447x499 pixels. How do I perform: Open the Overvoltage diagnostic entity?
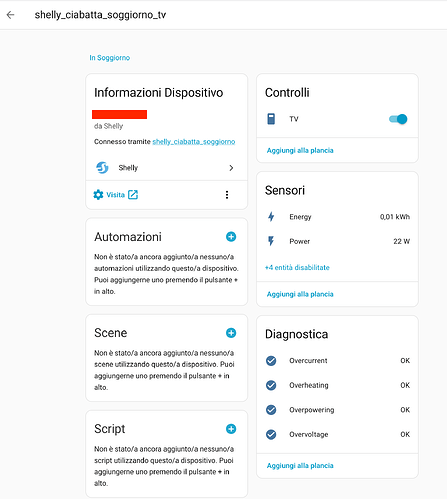[309, 434]
